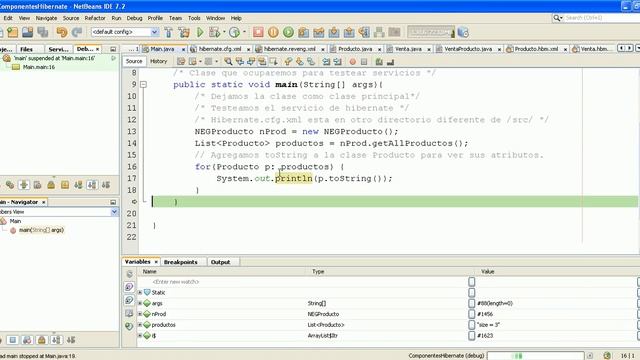Viewport: 640px width, 360px height.
Task: Select the main(String[] args) Navigator node
Action: (41, 230)
